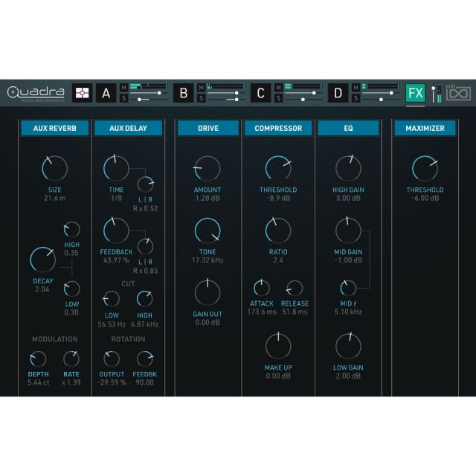Viewport: 476px width, 476px height.
Task: Click the modulation RATE knob
Action: (x=71, y=359)
